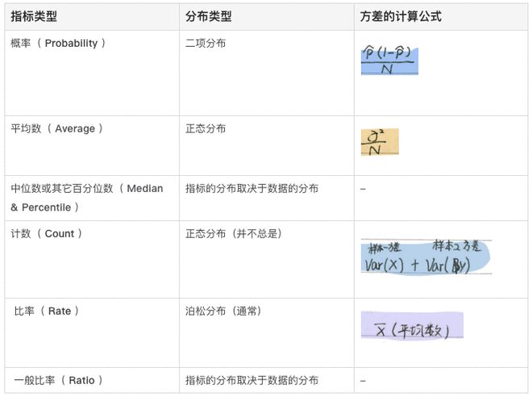Open the purple X̄ (平均数) formula image
The width and height of the screenshot is (532, 397).
[412, 325]
